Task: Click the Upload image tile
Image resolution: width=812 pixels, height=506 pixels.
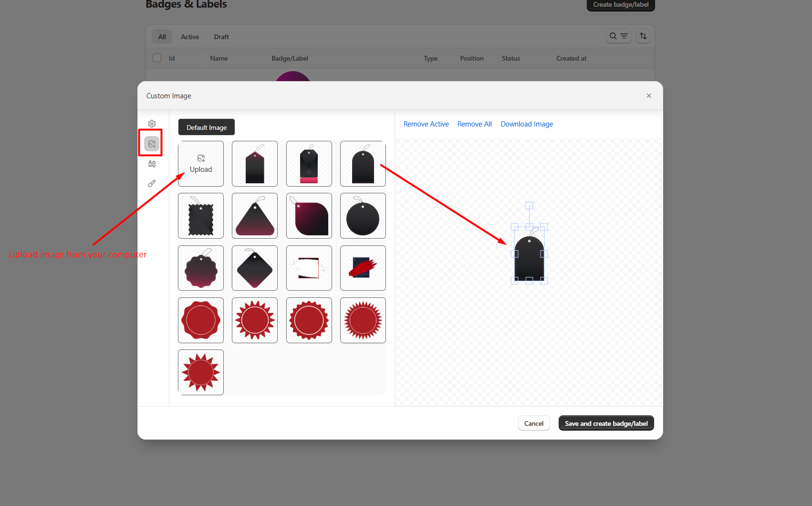Action: 201,164
